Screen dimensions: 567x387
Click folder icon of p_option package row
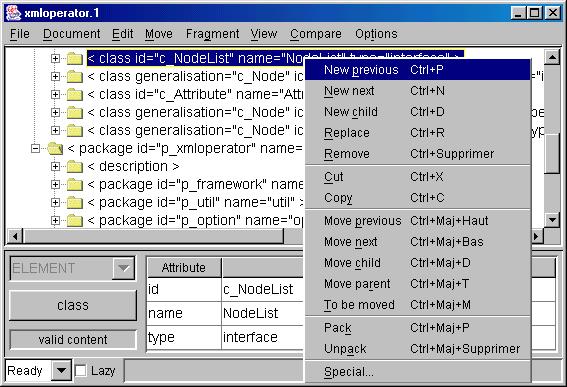tap(75, 220)
